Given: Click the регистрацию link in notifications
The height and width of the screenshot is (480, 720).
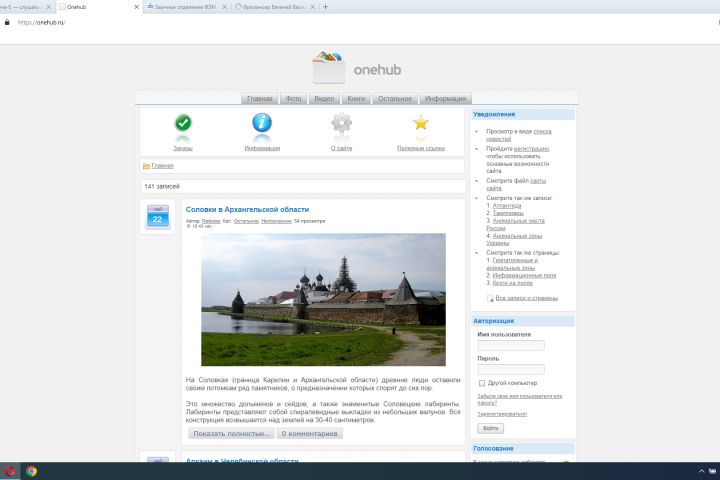Looking at the screenshot, I should click(x=531, y=149).
